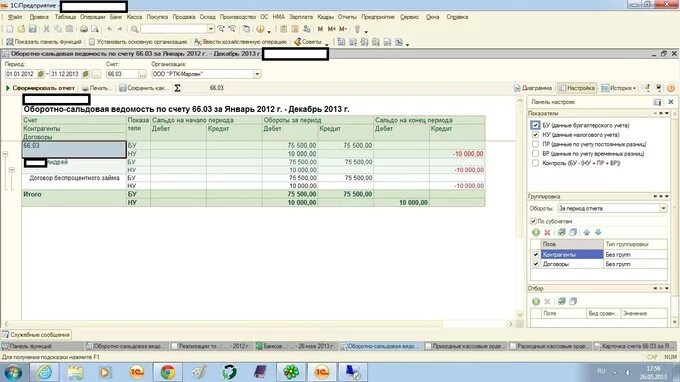680x382 pixels.
Task: Switch to the Расходные кассовые орде... window tab
Action: [x=548, y=346]
